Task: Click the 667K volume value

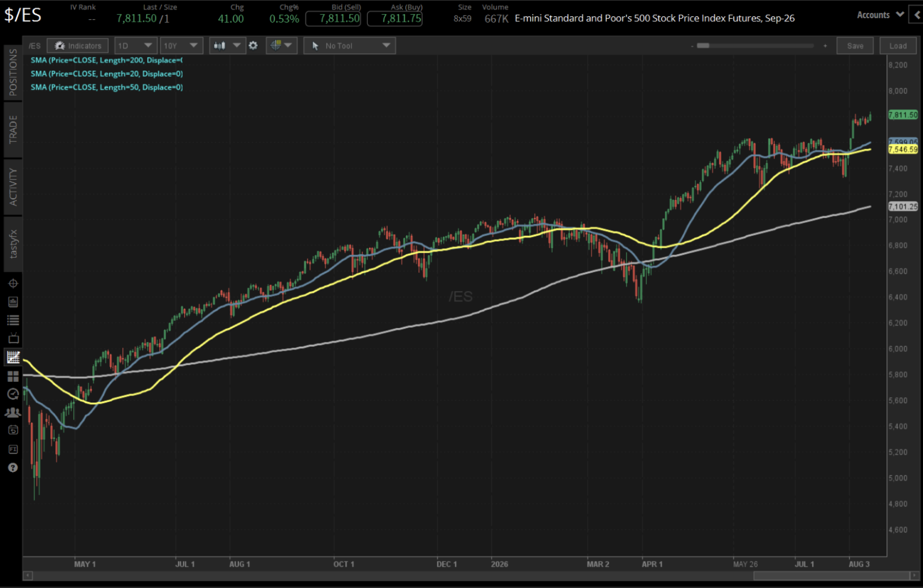Action: (x=497, y=19)
